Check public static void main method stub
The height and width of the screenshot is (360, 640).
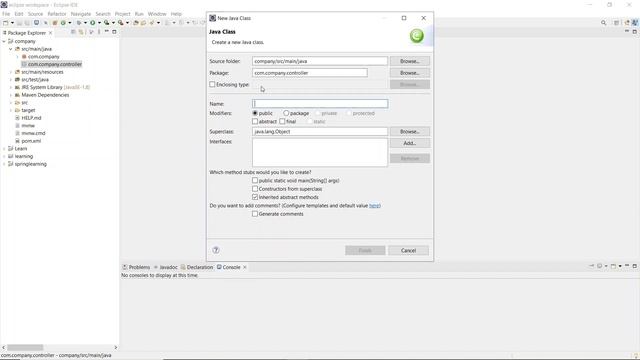(255, 180)
